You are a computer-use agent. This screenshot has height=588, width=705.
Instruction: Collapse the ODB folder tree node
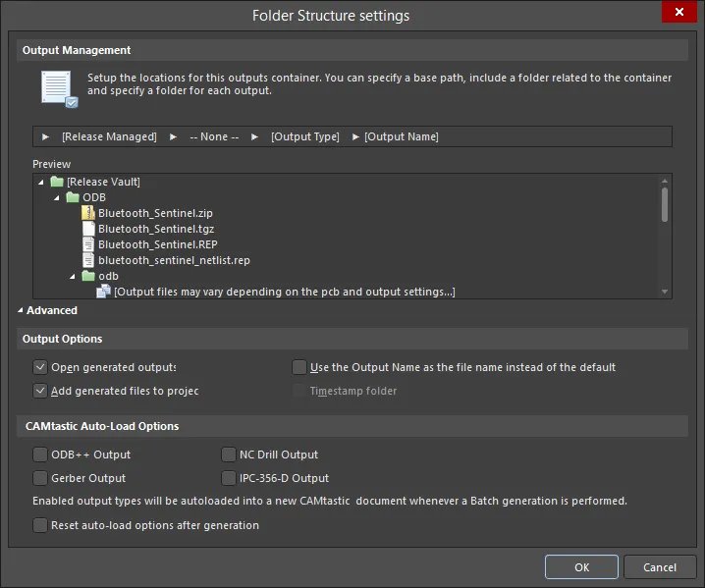pos(57,197)
